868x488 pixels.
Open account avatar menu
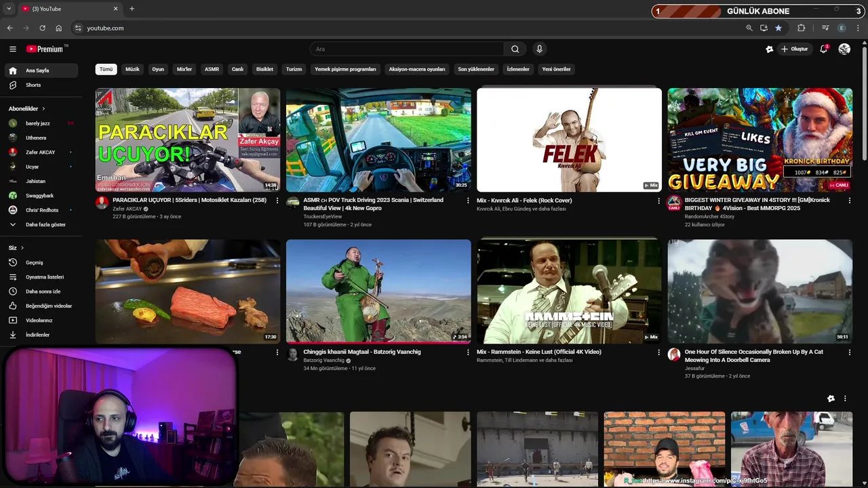[x=844, y=49]
